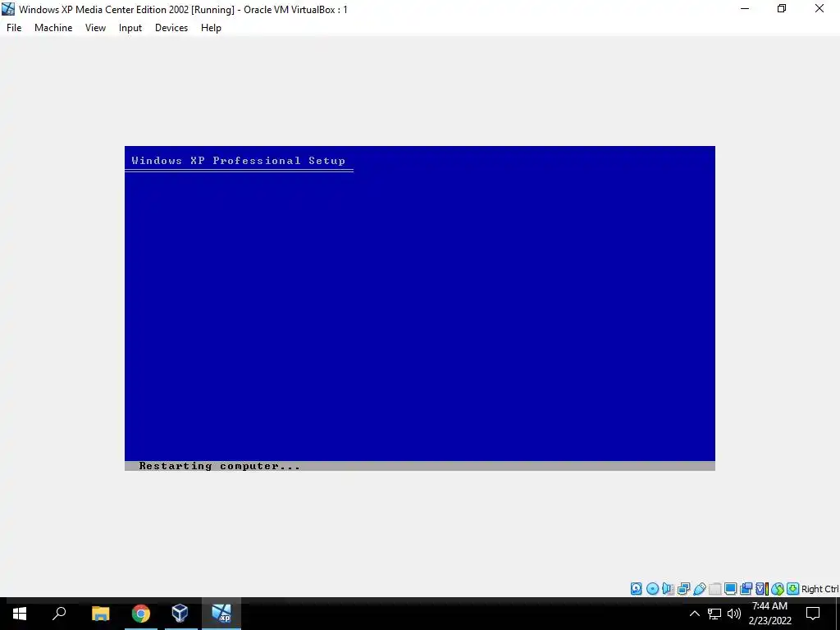The image size is (840, 630).
Task: Click the green arrow keyboard capture icon
Action: pos(793,589)
